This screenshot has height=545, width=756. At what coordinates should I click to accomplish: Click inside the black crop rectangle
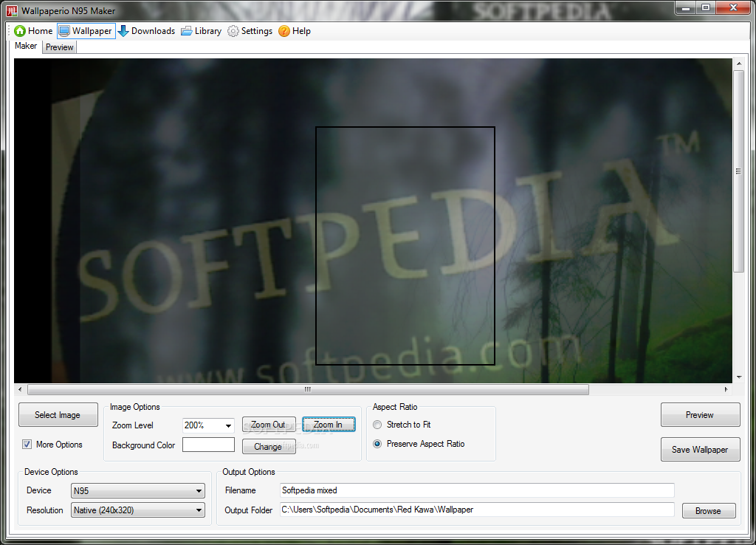(x=405, y=246)
